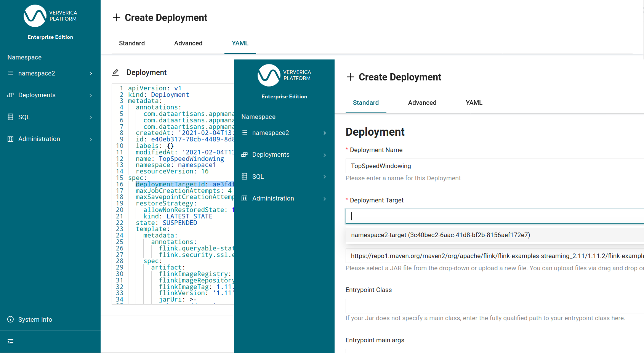Select Standard tab in right window
The width and height of the screenshot is (644, 353).
pyautogui.click(x=366, y=103)
